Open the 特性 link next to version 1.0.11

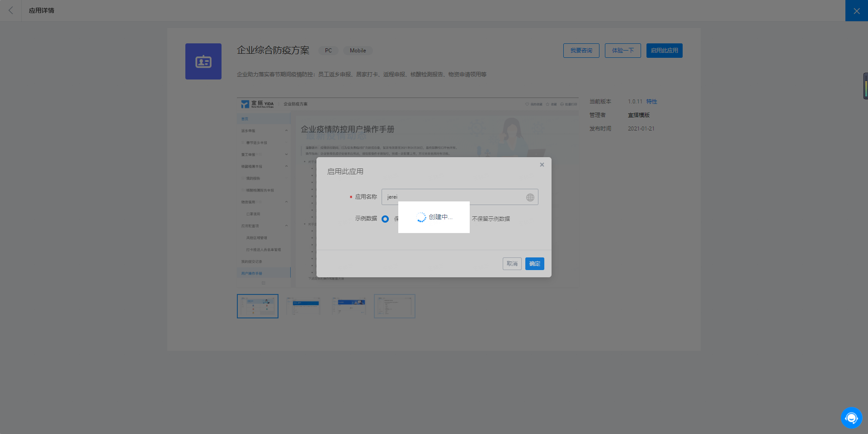[651, 102]
